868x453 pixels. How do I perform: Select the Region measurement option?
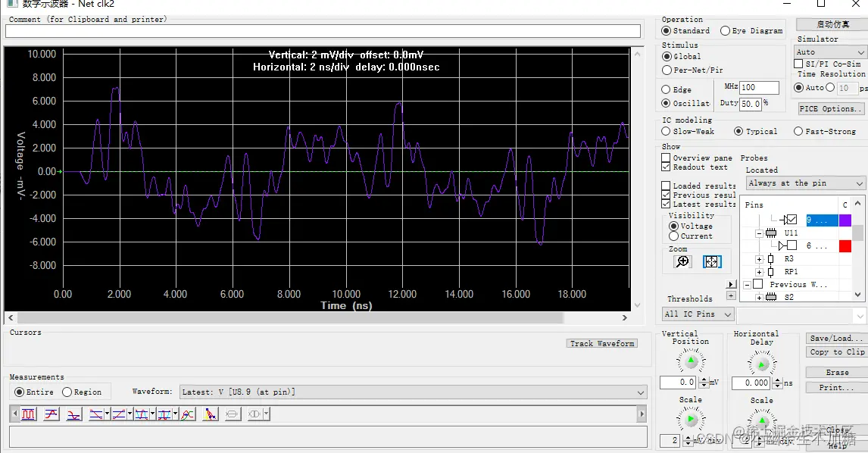[67, 392]
